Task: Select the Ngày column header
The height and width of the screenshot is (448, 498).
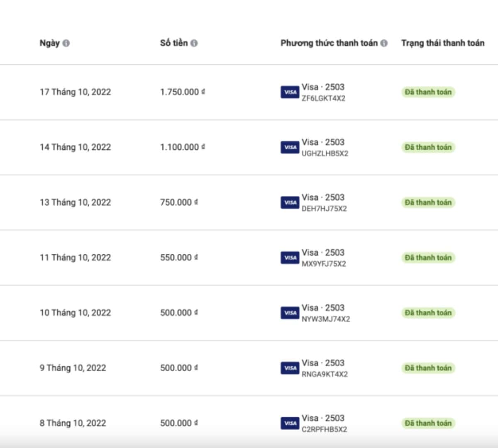Action: pos(49,43)
